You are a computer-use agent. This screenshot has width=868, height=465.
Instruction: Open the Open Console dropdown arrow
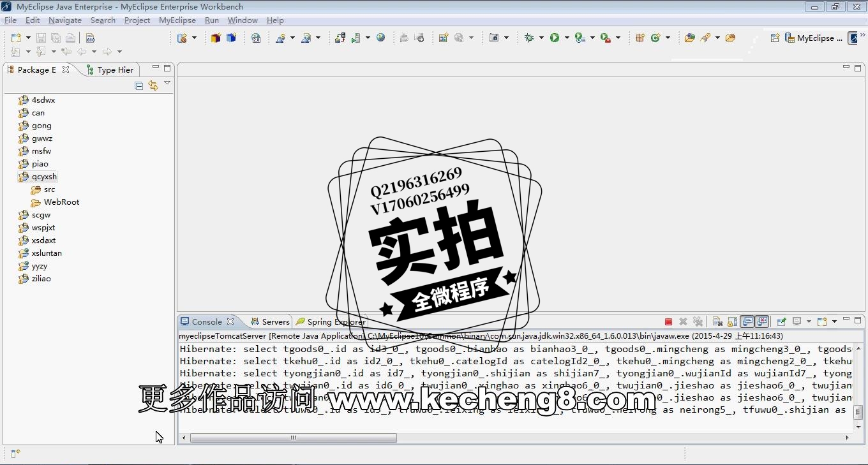click(834, 321)
